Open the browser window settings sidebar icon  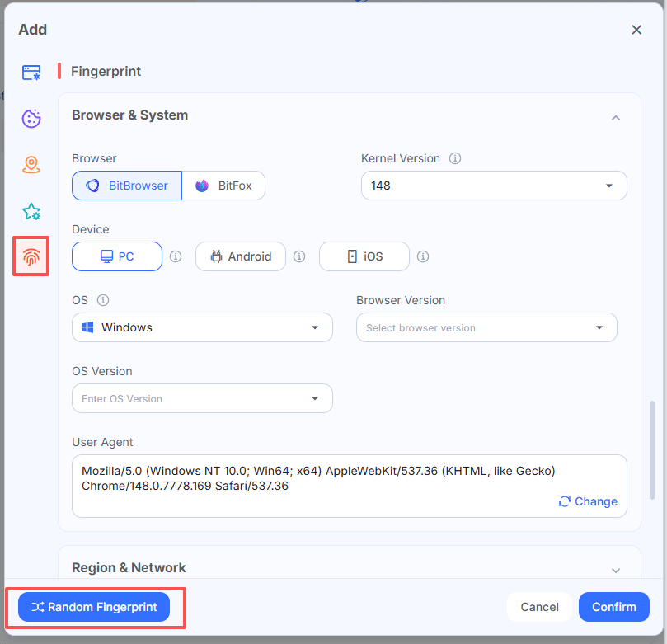(x=31, y=73)
